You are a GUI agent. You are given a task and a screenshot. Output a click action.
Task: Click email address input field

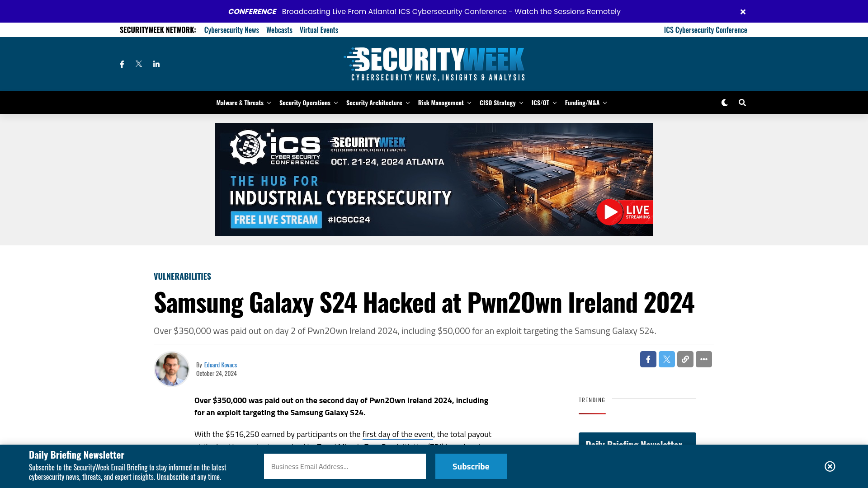click(x=344, y=466)
